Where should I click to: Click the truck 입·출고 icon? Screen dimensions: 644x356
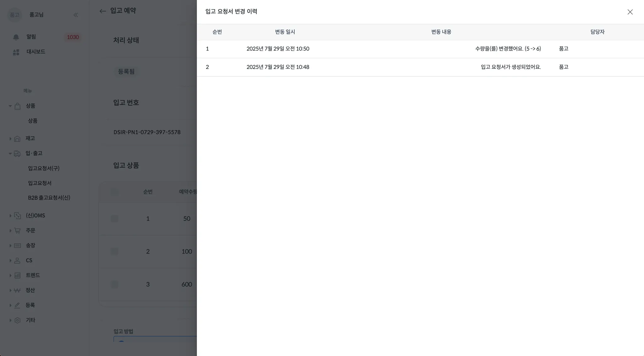[x=17, y=154]
